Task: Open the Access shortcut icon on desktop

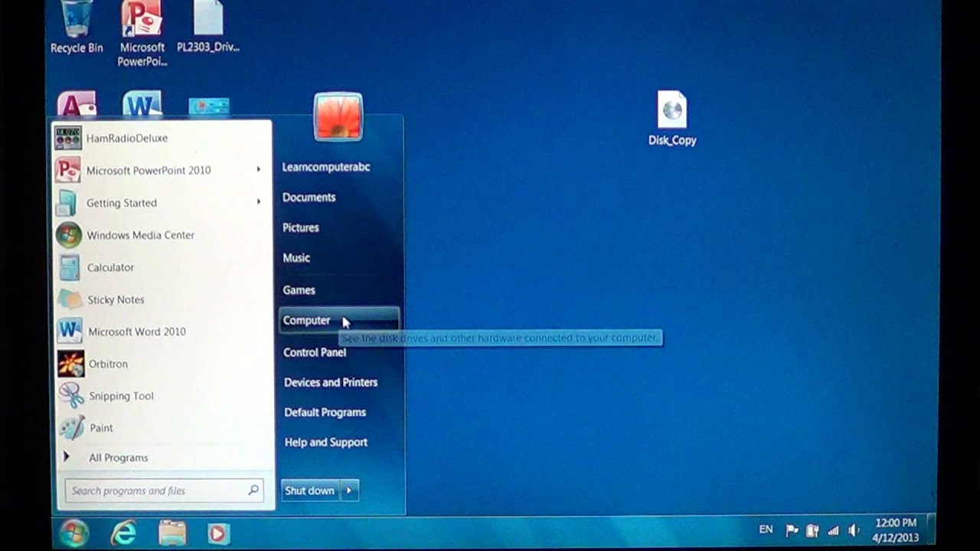Action: click(77, 104)
